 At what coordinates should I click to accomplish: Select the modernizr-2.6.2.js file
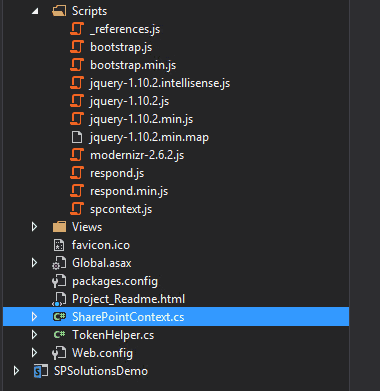[x=137, y=155]
